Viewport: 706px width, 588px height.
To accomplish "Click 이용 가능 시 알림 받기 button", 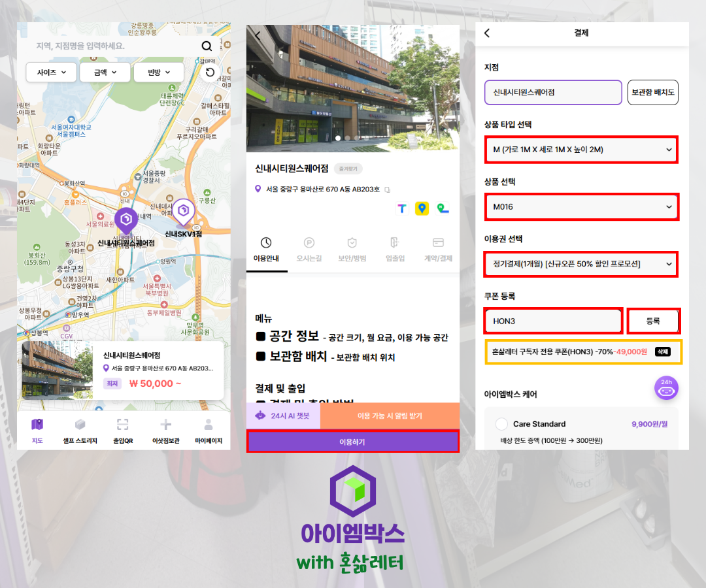I will tap(390, 416).
